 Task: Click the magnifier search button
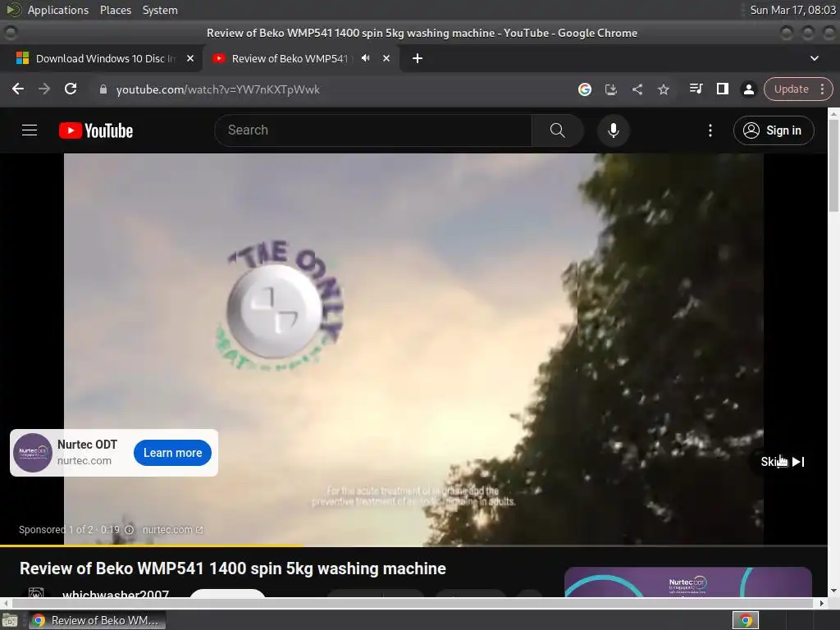click(x=558, y=130)
